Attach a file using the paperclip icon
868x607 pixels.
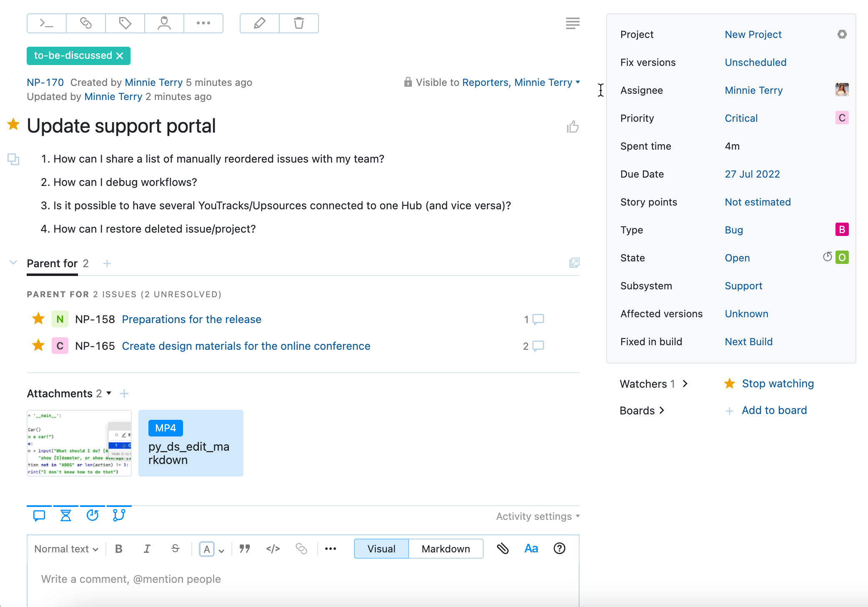[503, 549]
